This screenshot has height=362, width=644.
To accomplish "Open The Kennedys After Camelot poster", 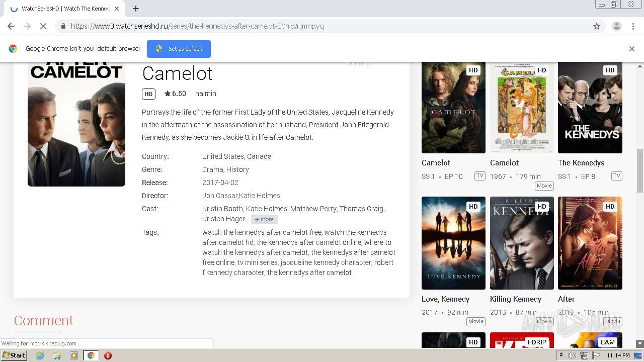I will coord(76,124).
